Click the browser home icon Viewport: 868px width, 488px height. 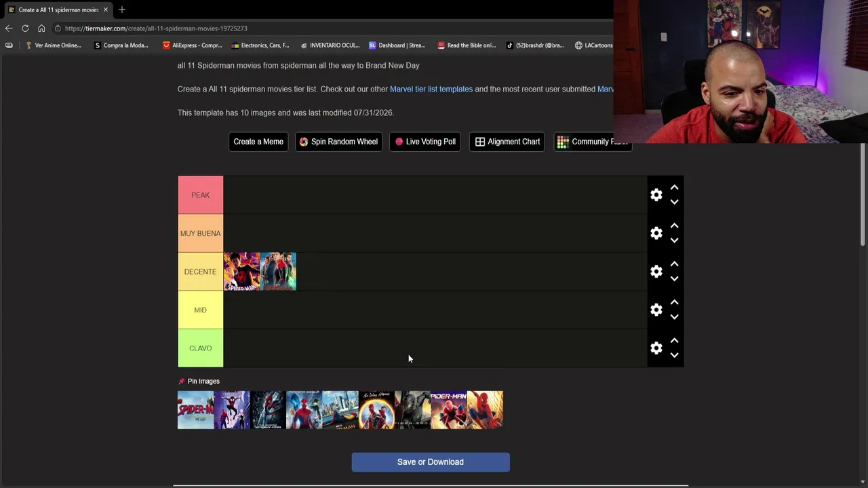[x=41, y=28]
